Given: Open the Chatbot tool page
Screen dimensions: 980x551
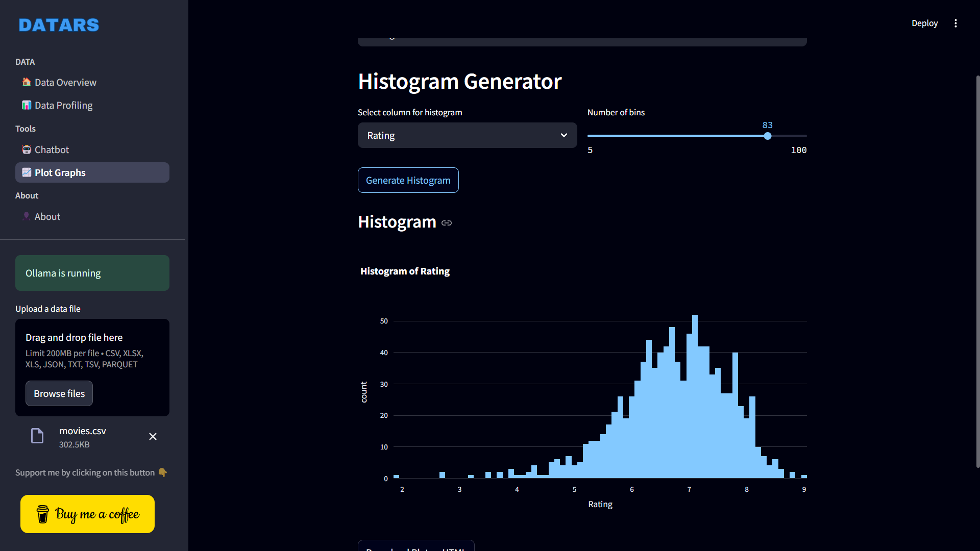Looking at the screenshot, I should (52, 149).
